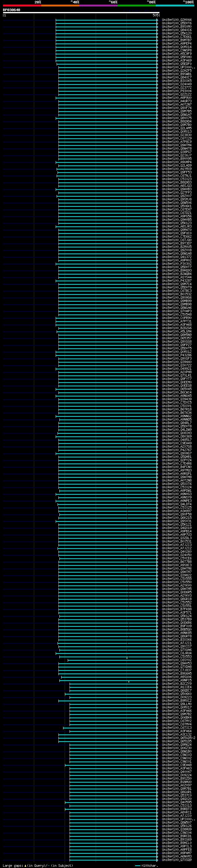The width and height of the screenshot is (197, 868).
Task: Select subject label UniRef100_Q307Z2
Action: [177, 365]
